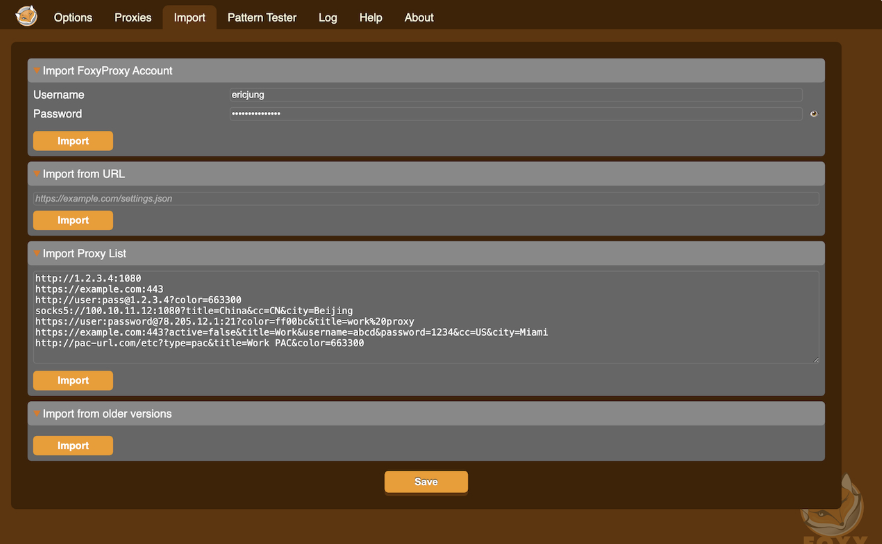Open the About tab

(418, 17)
